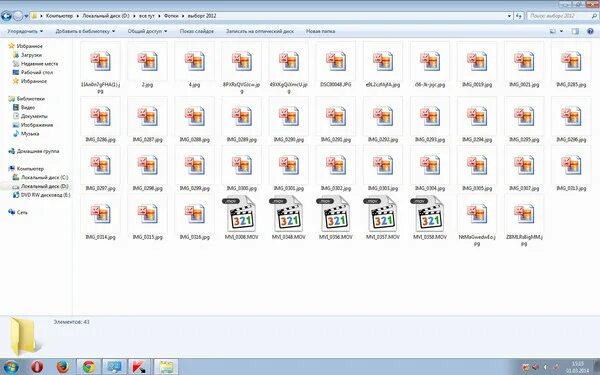
Task: Go to Компьютер in the address breadcrumb
Action: (x=59, y=16)
